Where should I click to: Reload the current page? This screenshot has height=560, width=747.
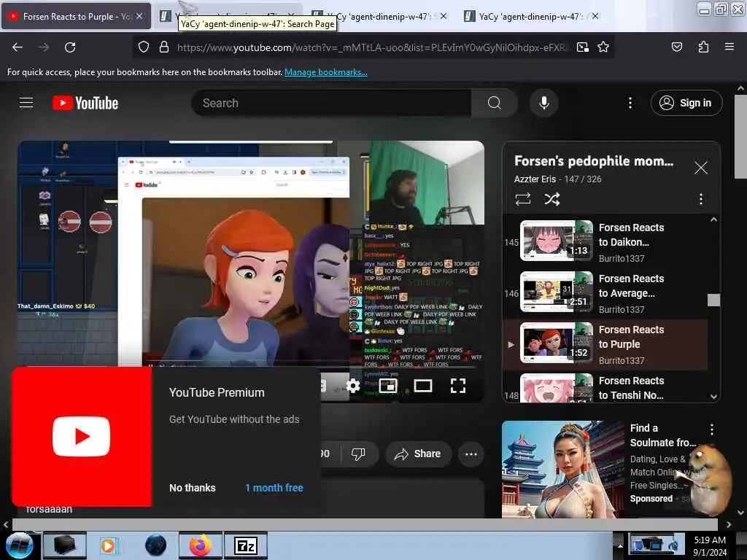pyautogui.click(x=70, y=47)
